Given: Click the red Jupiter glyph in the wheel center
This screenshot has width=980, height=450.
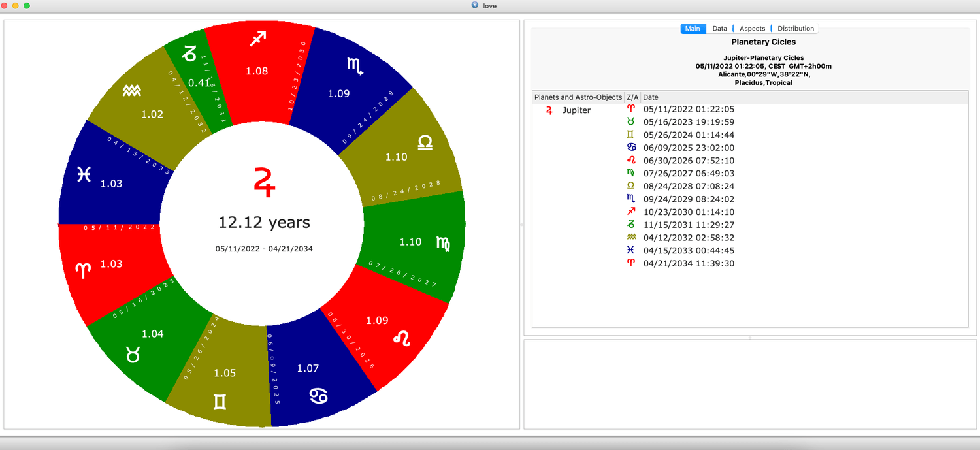Looking at the screenshot, I should 264,182.
